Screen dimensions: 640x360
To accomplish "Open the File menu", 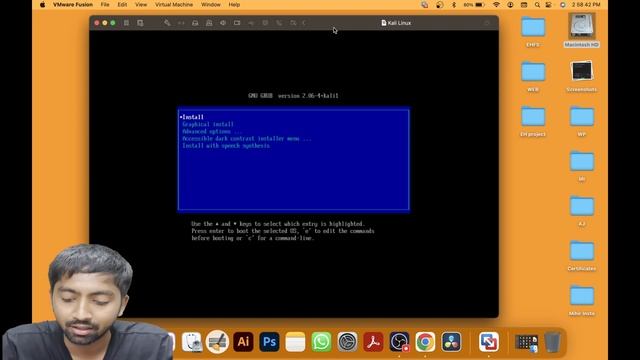I will point(105,5).
